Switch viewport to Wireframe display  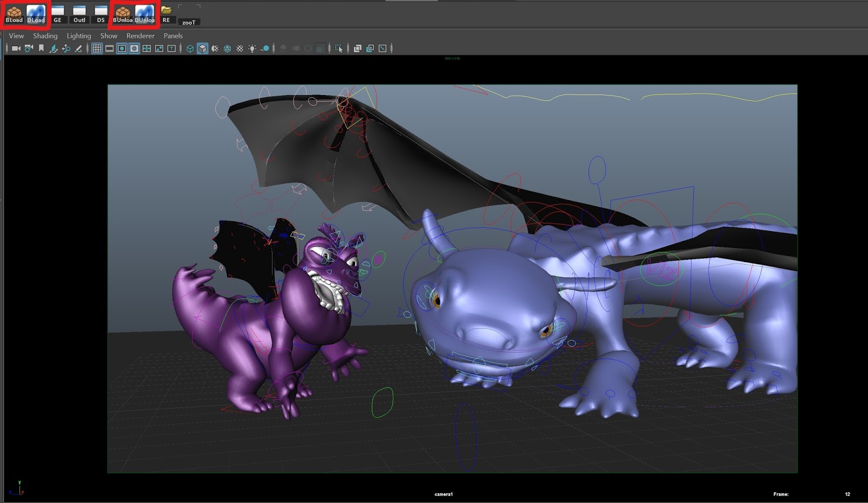click(x=190, y=48)
